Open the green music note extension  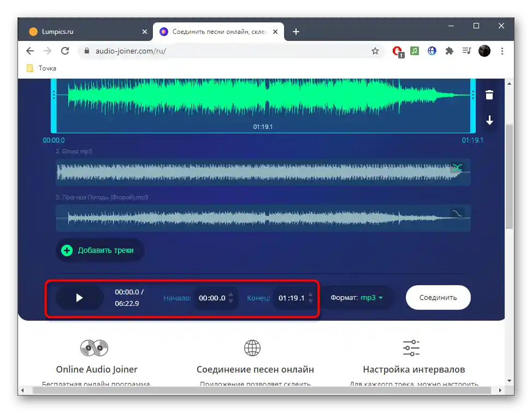[x=414, y=51]
